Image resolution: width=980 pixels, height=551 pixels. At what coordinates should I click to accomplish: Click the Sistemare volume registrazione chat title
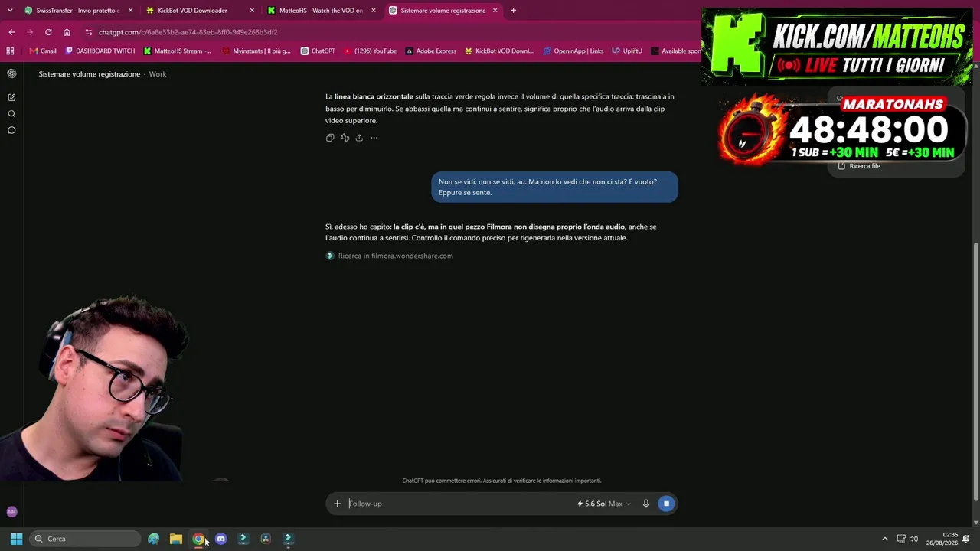90,74
